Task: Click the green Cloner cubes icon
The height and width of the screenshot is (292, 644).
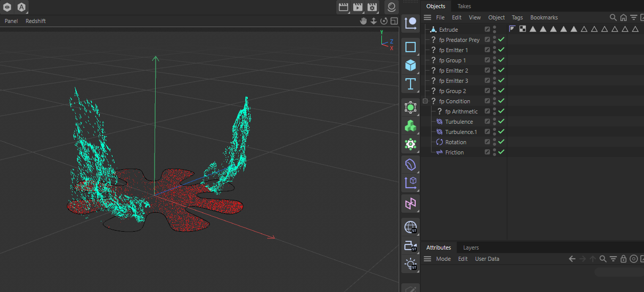Action: (x=411, y=126)
